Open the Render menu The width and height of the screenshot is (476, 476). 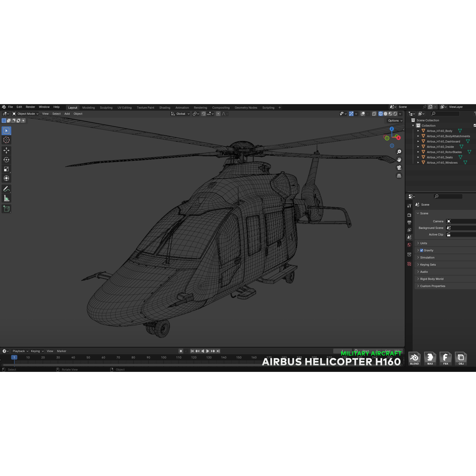pyautogui.click(x=30, y=107)
